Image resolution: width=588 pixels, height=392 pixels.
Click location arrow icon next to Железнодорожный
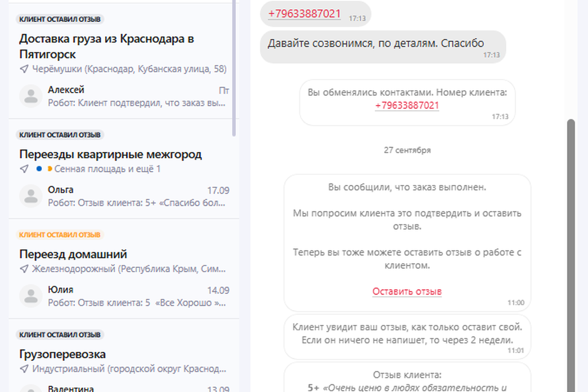[24, 269]
